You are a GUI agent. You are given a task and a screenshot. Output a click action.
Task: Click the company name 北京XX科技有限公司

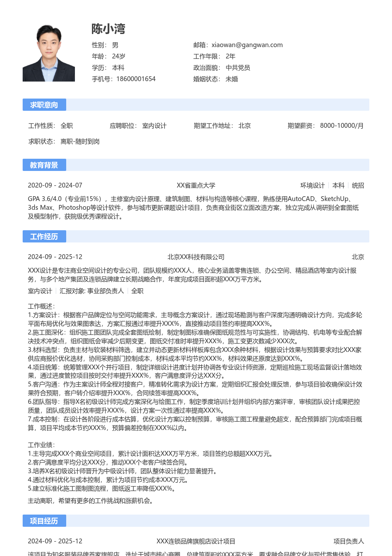(196, 257)
